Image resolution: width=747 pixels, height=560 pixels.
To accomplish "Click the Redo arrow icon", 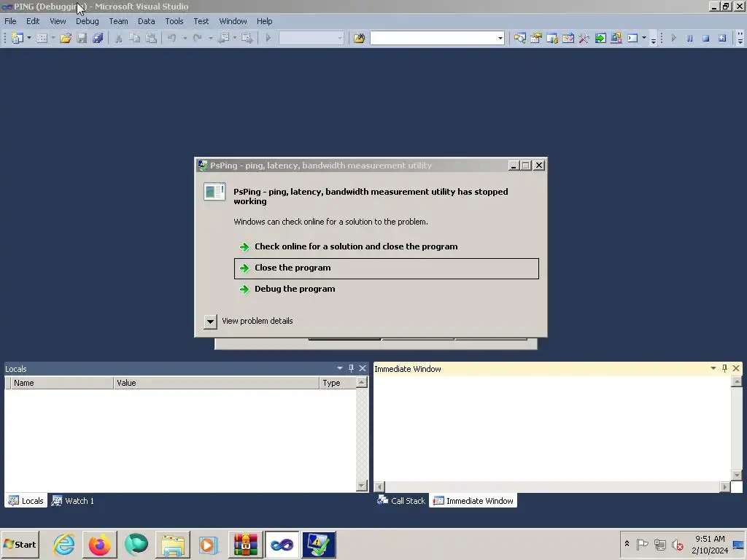I will [x=197, y=38].
